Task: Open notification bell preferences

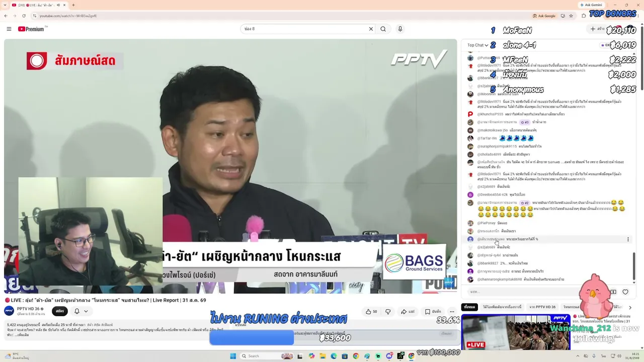Action: [x=77, y=311]
